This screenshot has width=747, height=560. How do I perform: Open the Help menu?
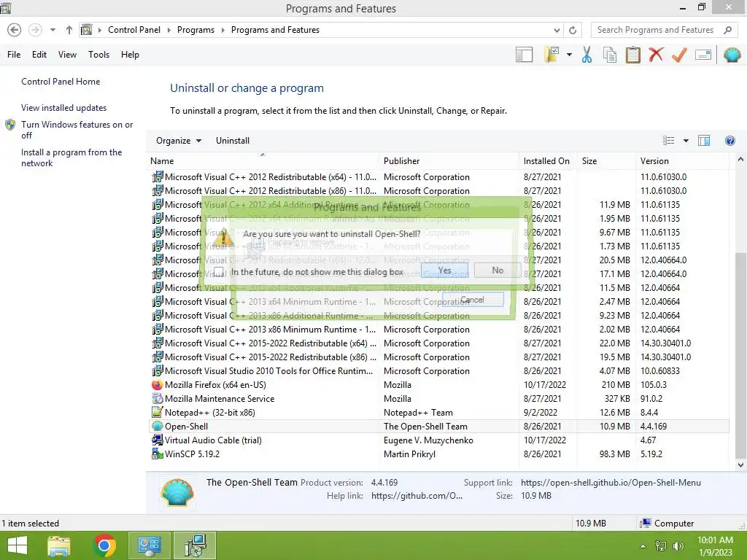tap(130, 55)
